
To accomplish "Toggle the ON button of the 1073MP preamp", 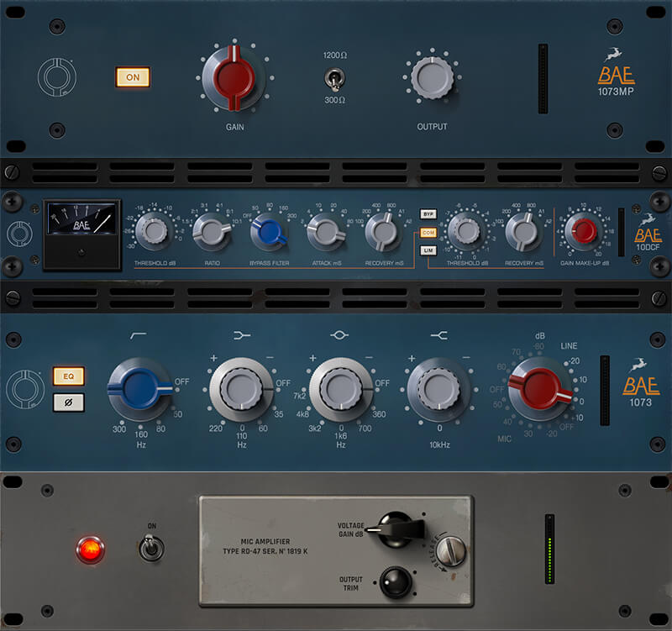I will [x=133, y=77].
